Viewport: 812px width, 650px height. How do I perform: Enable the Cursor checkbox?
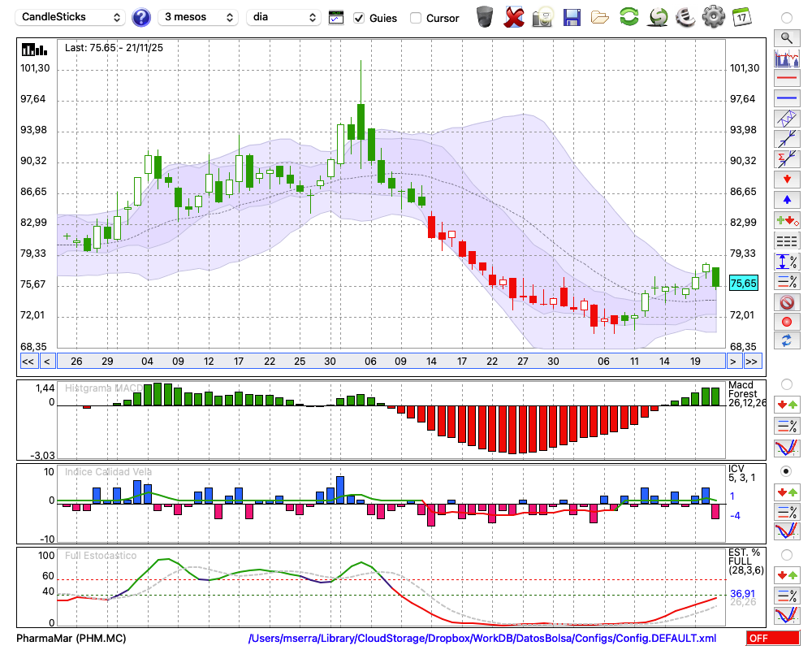tap(416, 18)
